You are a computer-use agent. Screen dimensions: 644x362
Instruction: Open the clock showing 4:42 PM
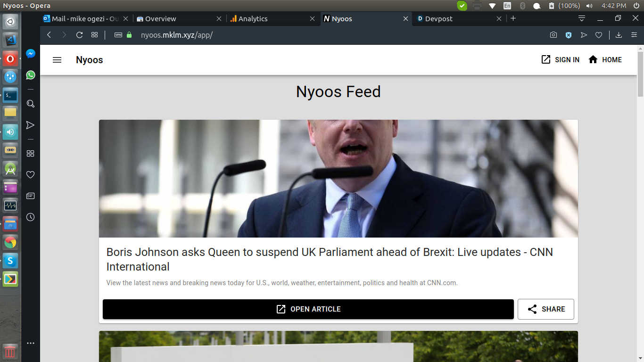614,6
